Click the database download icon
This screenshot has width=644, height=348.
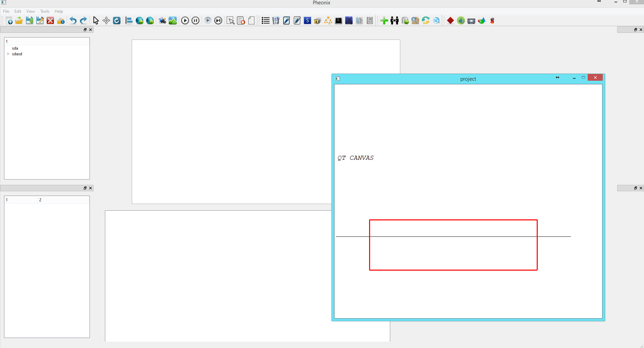[x=405, y=21]
